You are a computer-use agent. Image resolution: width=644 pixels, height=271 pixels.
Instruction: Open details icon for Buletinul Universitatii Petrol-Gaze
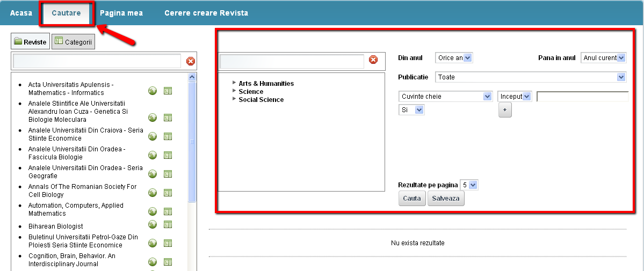(168, 243)
